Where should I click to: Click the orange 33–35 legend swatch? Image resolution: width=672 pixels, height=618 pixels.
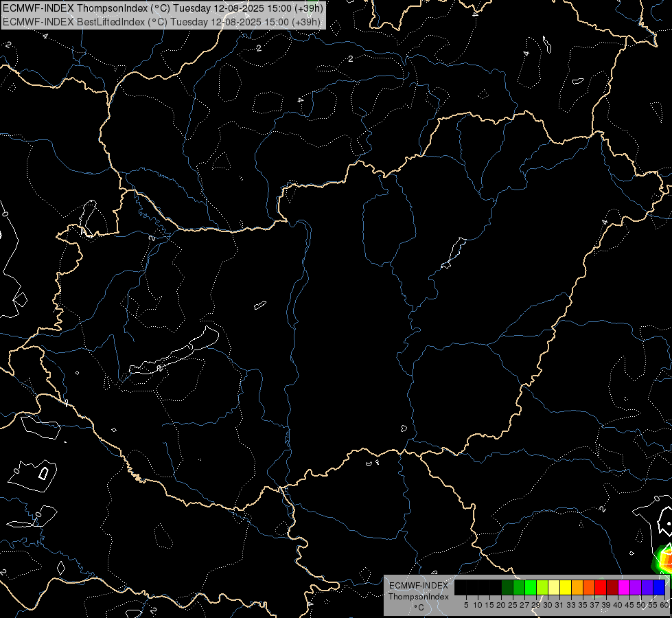click(x=577, y=587)
